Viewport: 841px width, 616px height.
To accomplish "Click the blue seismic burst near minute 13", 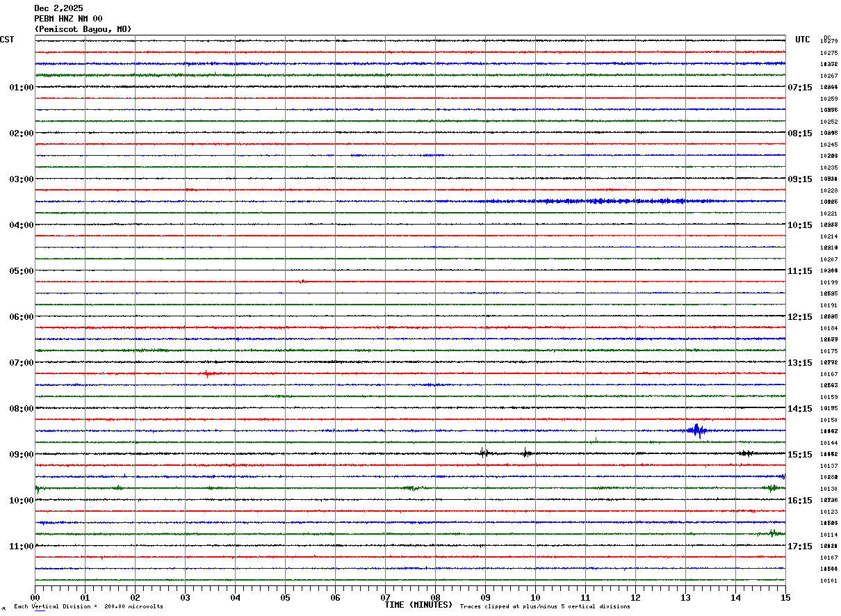I will (696, 430).
